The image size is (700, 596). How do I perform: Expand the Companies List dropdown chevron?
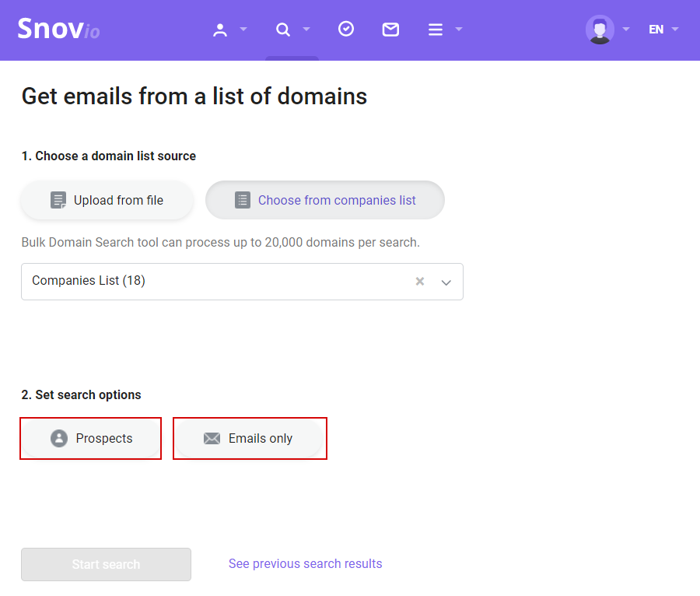[x=446, y=282]
